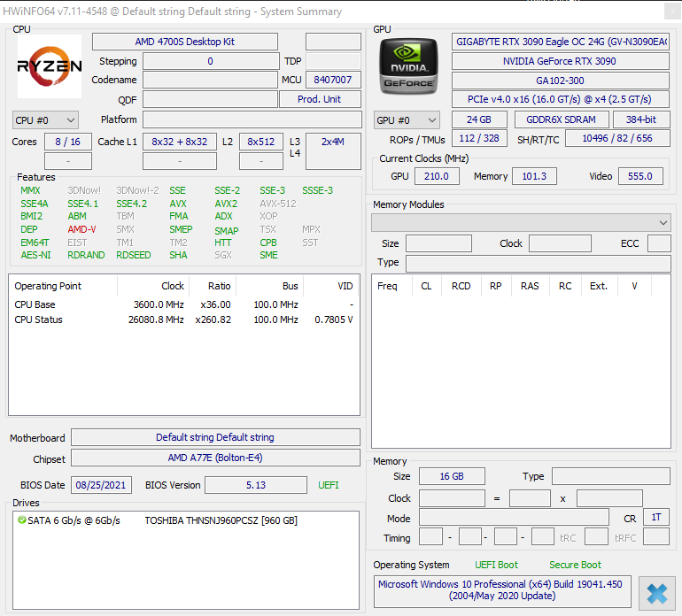Click the Motherboard Default string field
The image size is (682, 616).
(x=216, y=437)
